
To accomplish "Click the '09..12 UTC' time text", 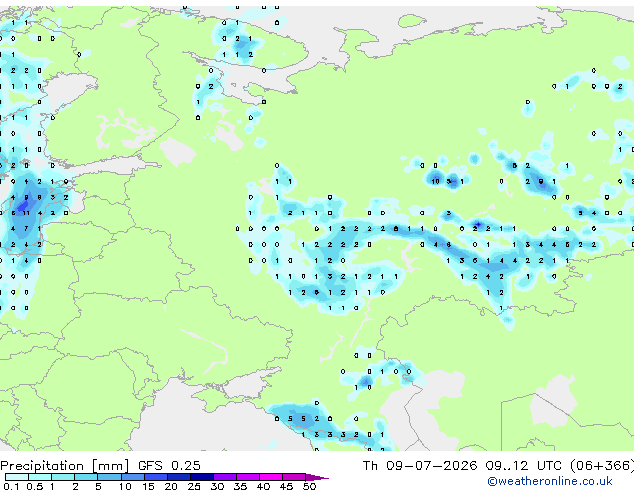I will point(523,466).
